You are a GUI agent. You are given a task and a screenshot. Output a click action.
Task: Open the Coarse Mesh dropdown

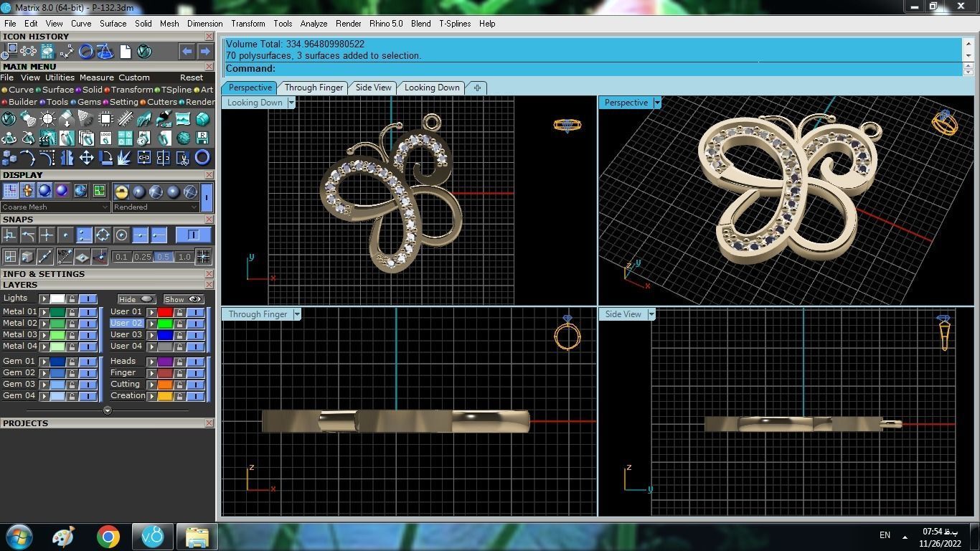[55, 207]
